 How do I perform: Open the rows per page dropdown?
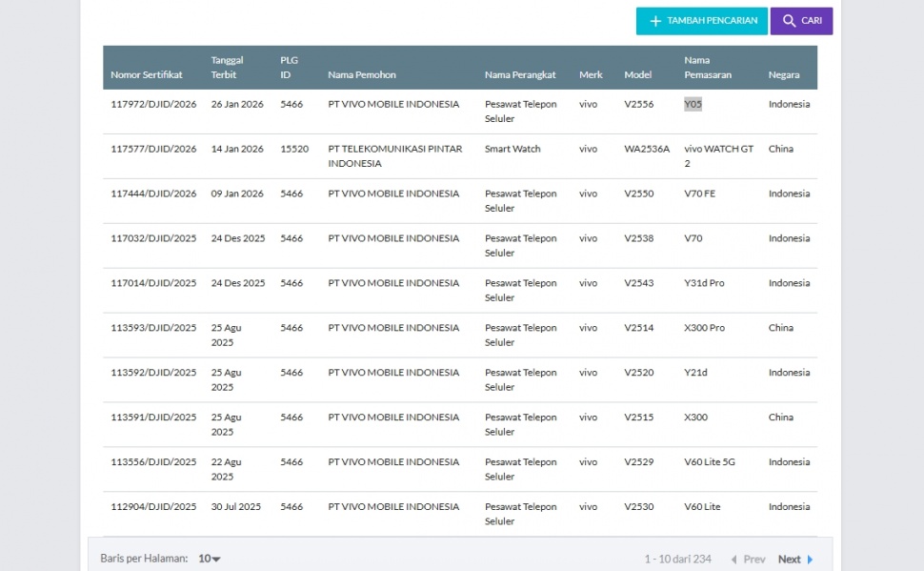210,559
